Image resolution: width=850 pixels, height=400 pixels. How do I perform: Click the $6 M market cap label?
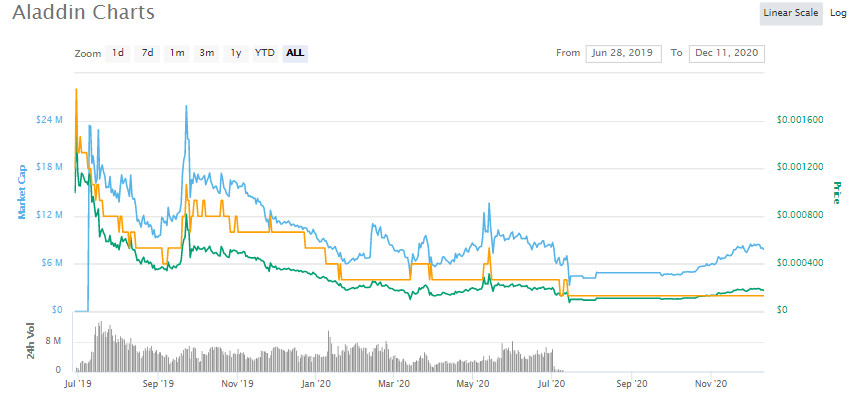(53, 263)
